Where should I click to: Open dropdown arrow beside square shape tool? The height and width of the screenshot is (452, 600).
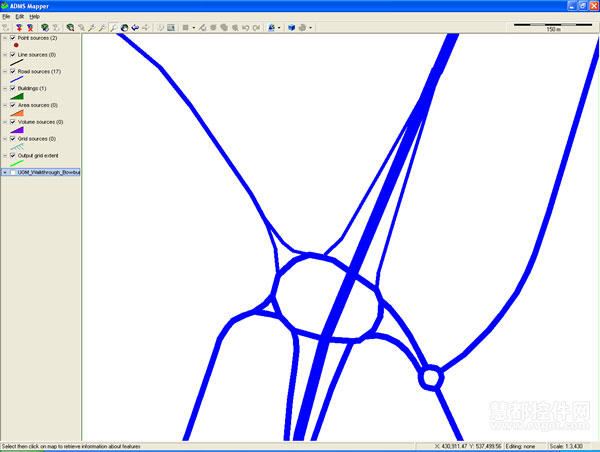point(194,28)
